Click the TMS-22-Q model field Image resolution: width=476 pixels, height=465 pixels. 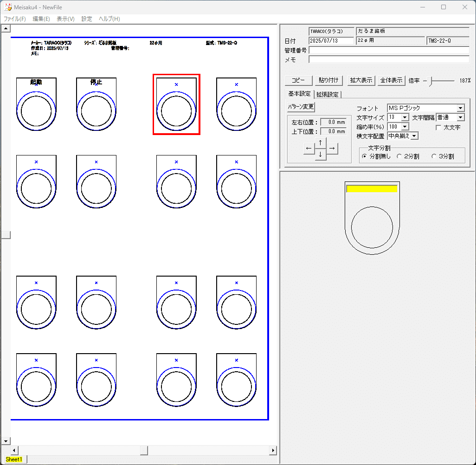click(448, 41)
